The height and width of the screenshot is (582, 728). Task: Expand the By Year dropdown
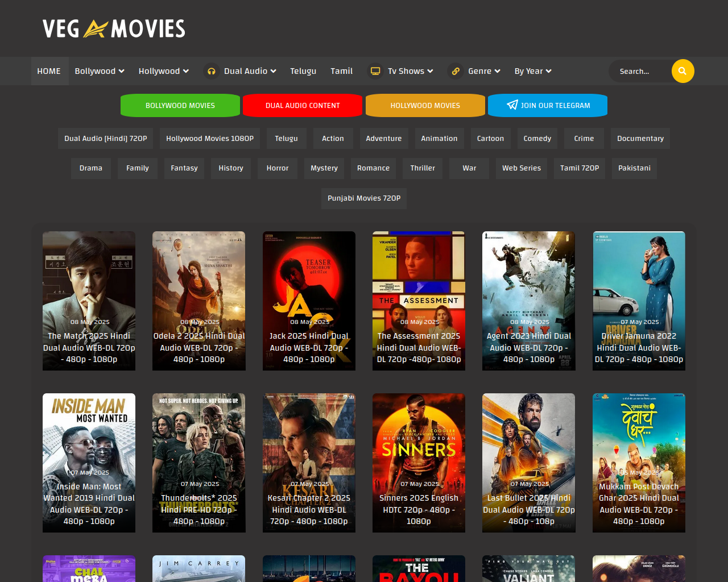click(533, 71)
